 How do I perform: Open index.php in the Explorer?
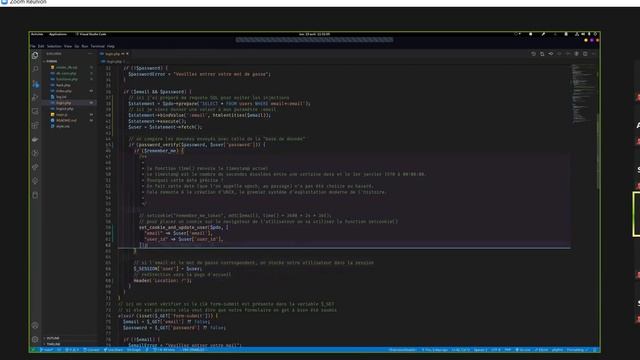tap(64, 91)
